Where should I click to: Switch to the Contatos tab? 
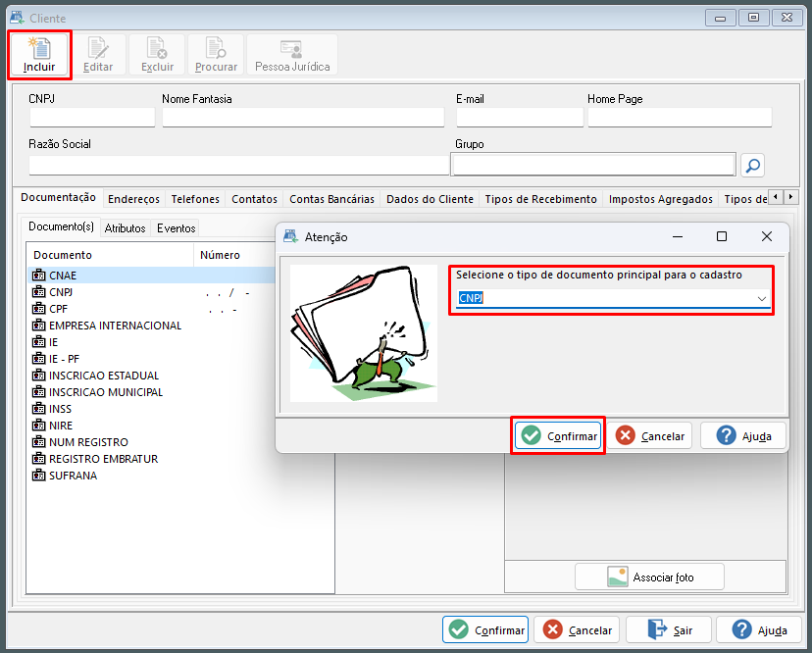(x=254, y=199)
